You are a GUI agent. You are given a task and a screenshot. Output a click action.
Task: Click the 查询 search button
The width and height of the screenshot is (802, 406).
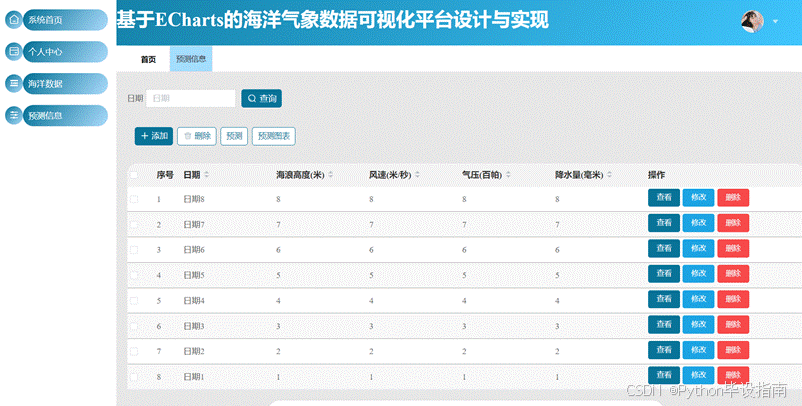(261, 98)
